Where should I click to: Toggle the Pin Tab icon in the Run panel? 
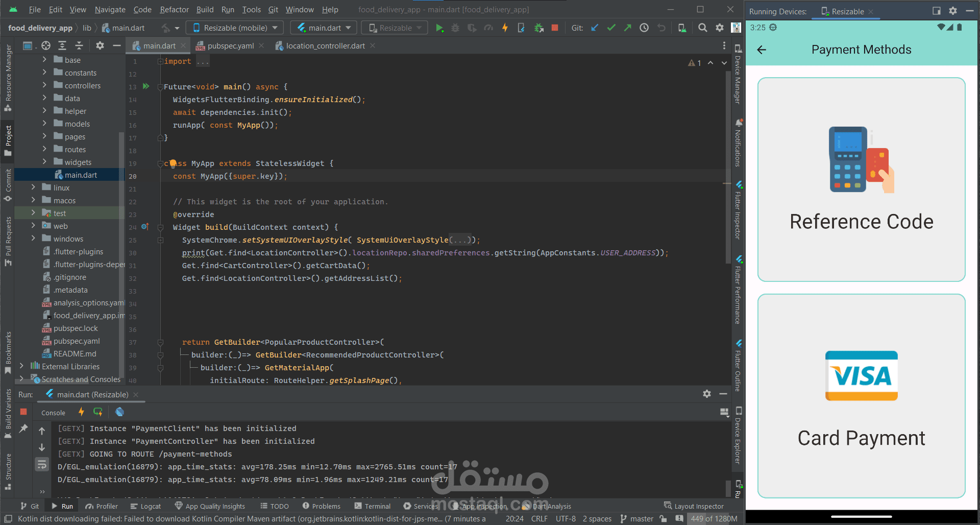[23, 429]
